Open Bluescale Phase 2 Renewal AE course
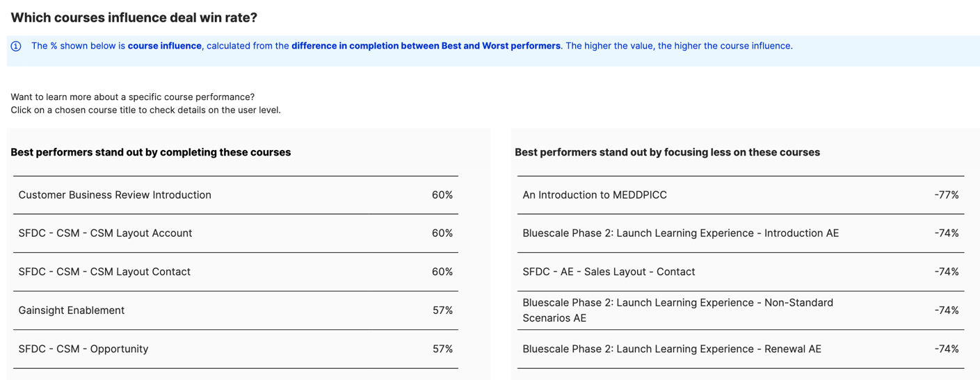980x380 pixels. tap(672, 349)
